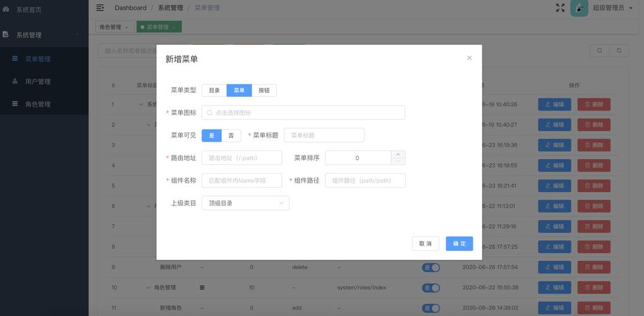The image size is (644, 316).
Task: Collapse the row 2 tree arrow
Action: (x=149, y=125)
